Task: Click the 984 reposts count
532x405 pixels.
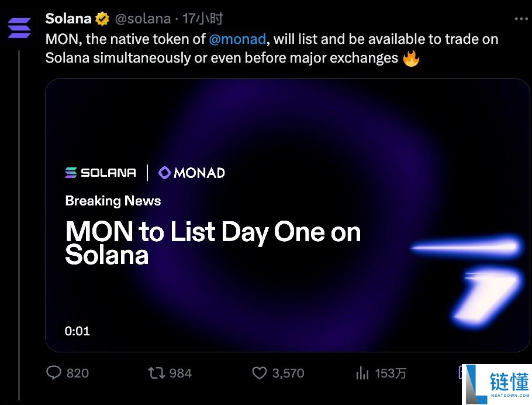Action: pyautogui.click(x=180, y=373)
